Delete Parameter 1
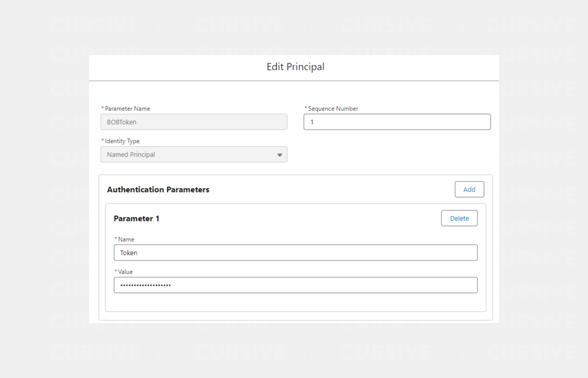Screen dimensions: 588x378 (459, 218)
